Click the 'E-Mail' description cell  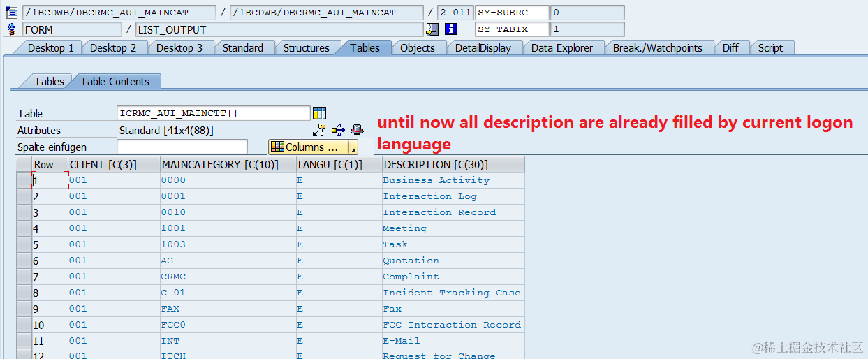[453, 341]
